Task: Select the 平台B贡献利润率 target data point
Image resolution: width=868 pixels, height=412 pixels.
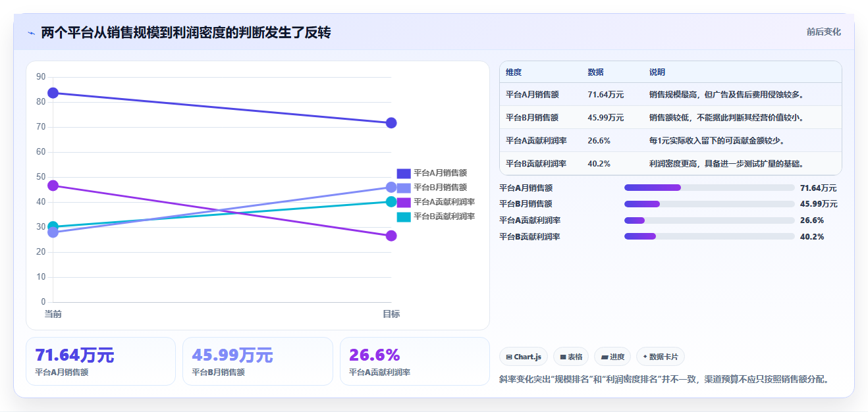Action: tap(391, 201)
